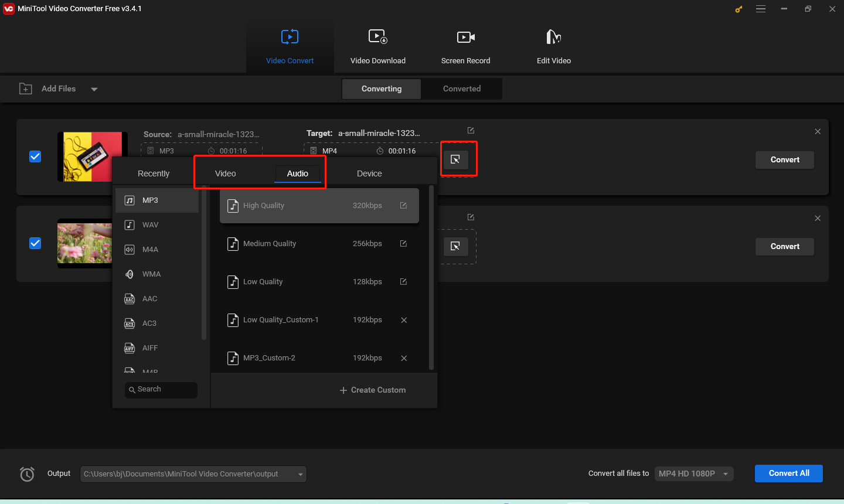Click the key upgrade icon in title bar
The width and height of the screenshot is (844, 504).
pos(738,9)
